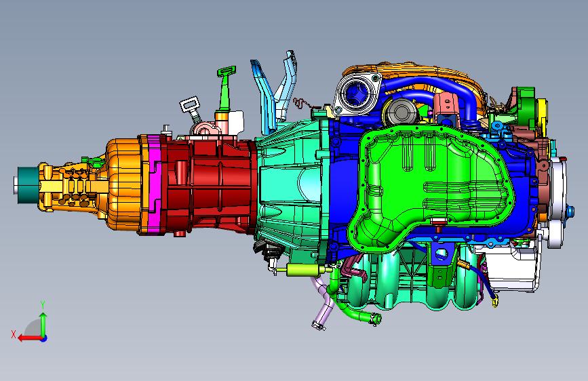The image size is (588, 381).
Task: Click the Y axis label
Action: (43, 305)
